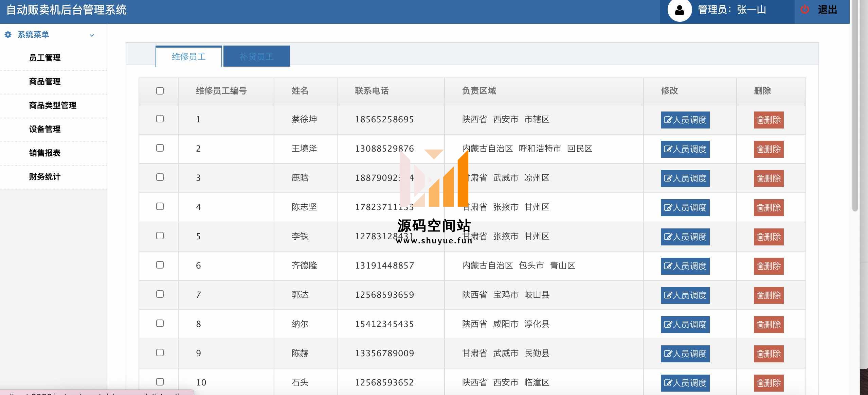Open 设备管理 menu item
The height and width of the screenshot is (395, 868).
45,129
